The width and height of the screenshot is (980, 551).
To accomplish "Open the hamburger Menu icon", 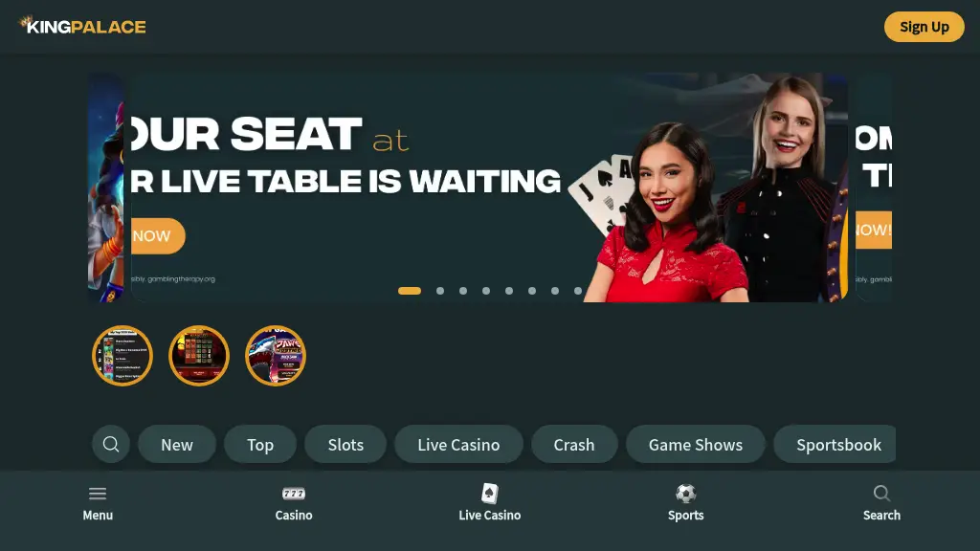I will pyautogui.click(x=98, y=494).
